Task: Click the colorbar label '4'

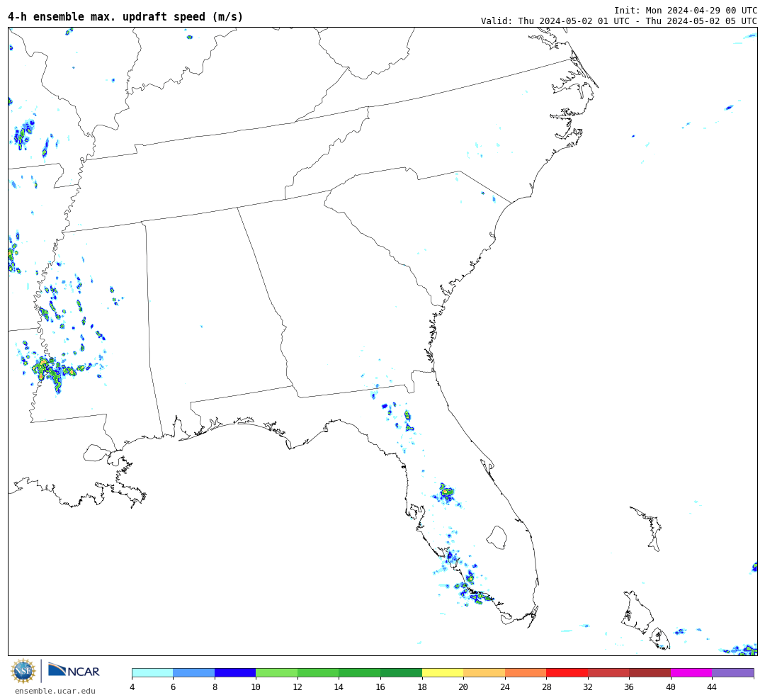Action: 132,687
